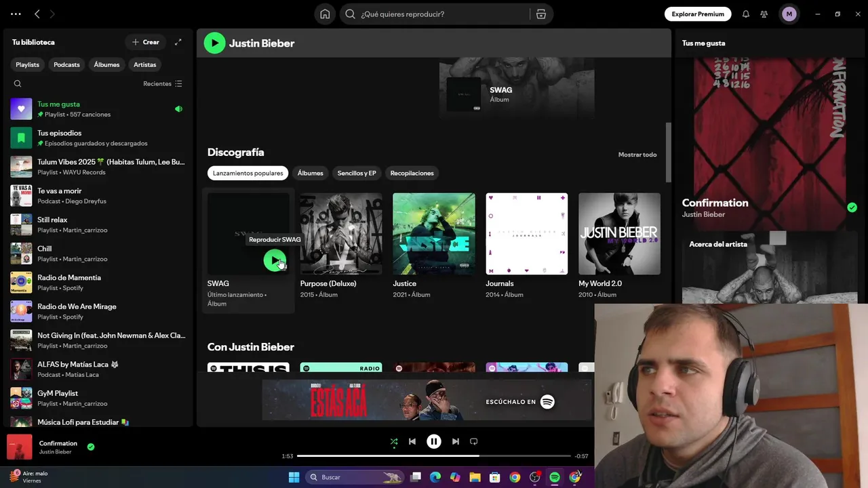The width and height of the screenshot is (868, 488).
Task: Expand library with the arrows icon
Action: pyautogui.click(x=178, y=42)
